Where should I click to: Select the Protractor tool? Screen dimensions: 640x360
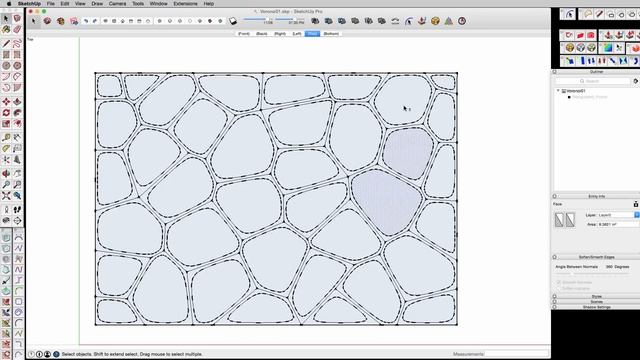click(6, 149)
